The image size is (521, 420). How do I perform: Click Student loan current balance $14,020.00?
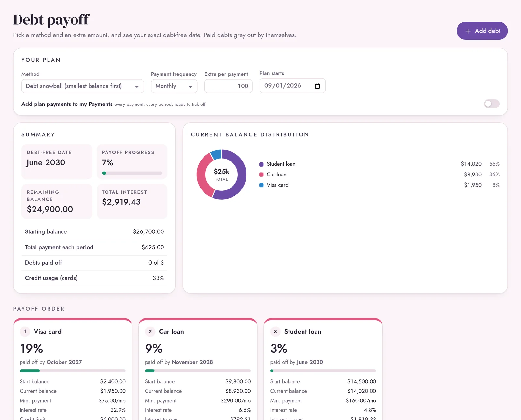[x=362, y=391]
